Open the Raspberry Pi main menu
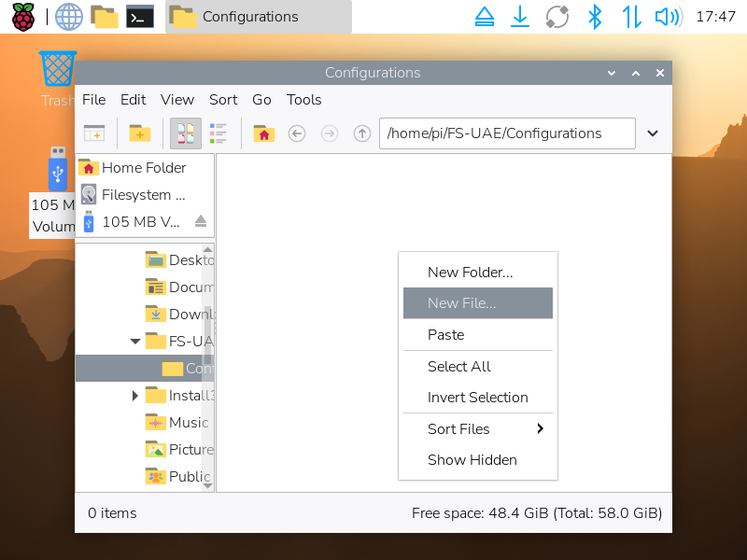 (22, 17)
